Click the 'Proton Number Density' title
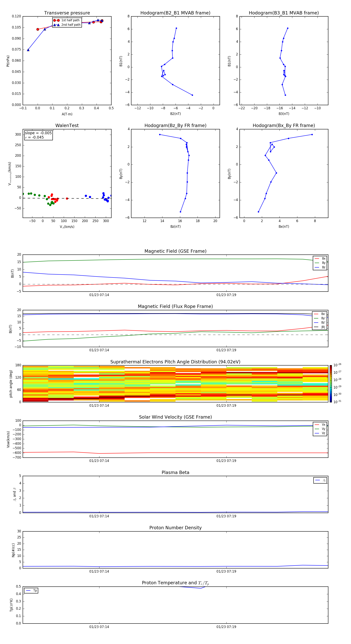351x644 pixels. point(175,528)
